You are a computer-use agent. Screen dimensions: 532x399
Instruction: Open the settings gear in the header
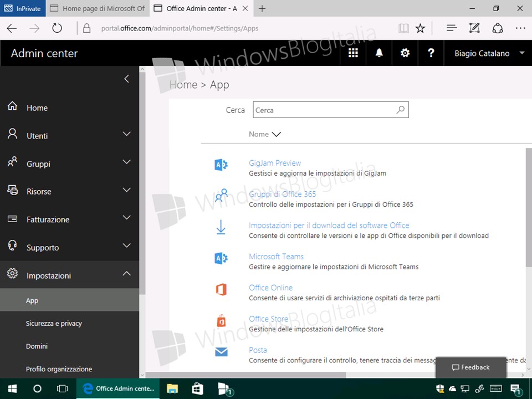(405, 53)
